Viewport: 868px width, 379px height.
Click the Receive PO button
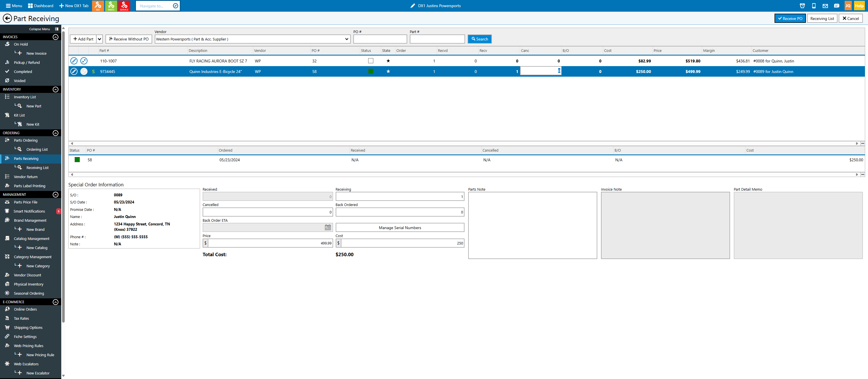pos(790,19)
